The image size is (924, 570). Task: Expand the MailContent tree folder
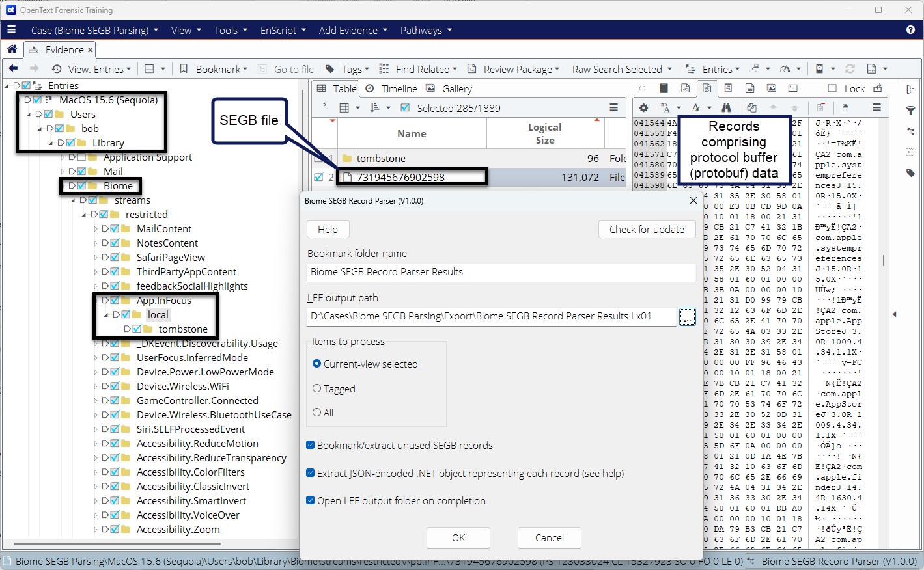click(x=96, y=228)
